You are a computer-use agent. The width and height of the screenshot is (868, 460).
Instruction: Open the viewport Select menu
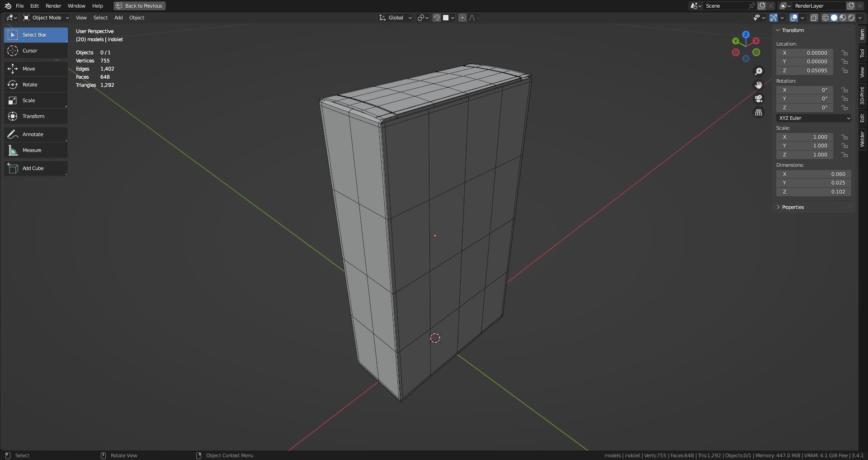[x=100, y=18]
